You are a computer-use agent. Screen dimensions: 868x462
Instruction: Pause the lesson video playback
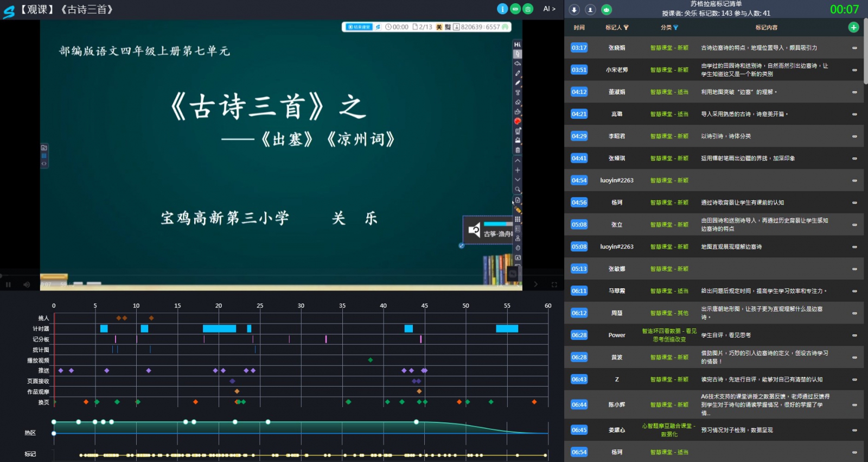tap(8, 284)
